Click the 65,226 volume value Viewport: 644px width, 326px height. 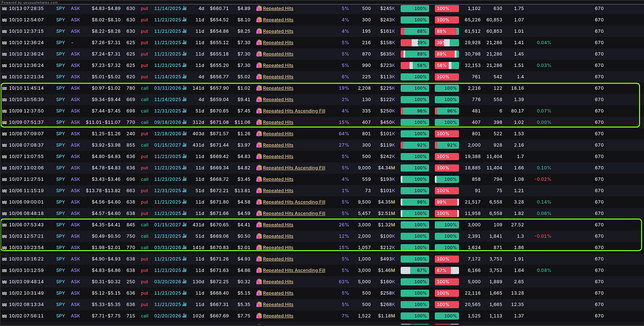[x=473, y=20]
